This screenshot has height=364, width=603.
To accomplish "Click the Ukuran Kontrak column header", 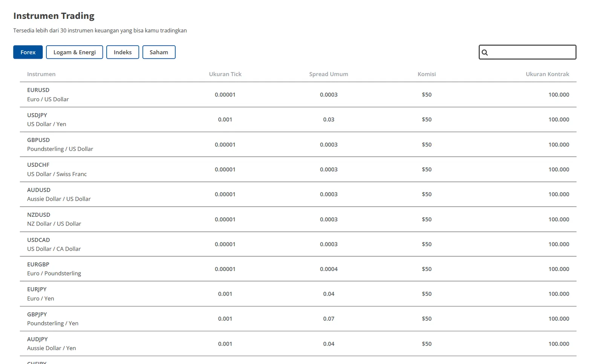I will pyautogui.click(x=548, y=74).
